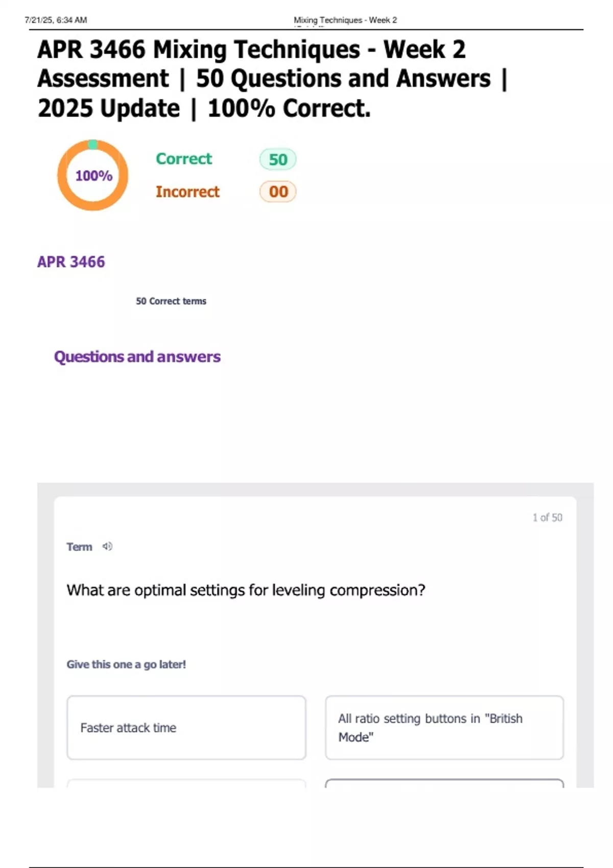
Task: Click the Incorrect label in orange text
Action: click(x=187, y=191)
